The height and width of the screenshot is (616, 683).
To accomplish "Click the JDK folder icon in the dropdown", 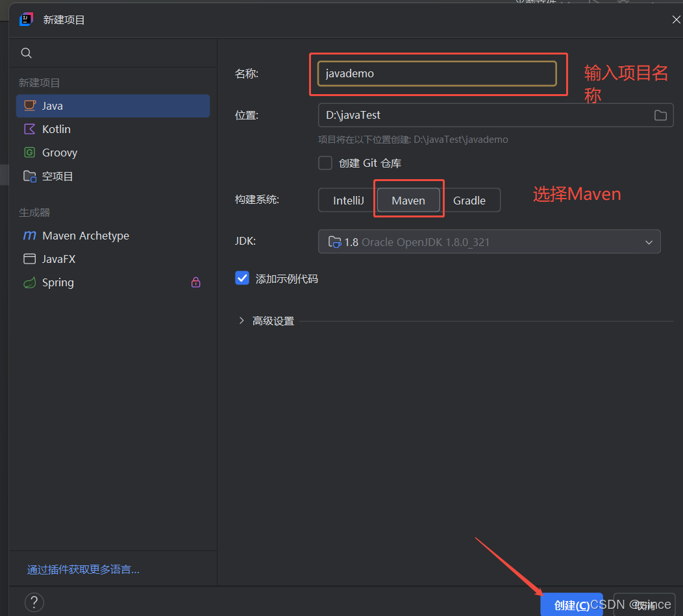I will (x=334, y=241).
